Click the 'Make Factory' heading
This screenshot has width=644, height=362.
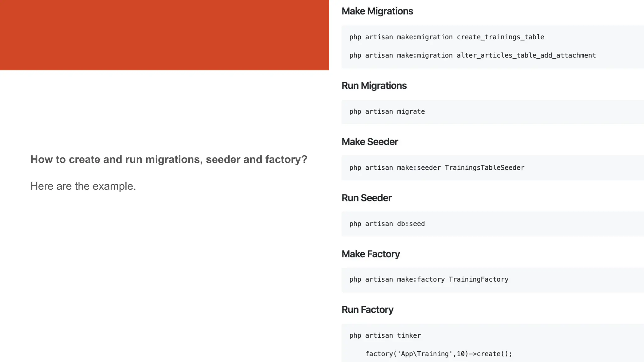(x=370, y=254)
